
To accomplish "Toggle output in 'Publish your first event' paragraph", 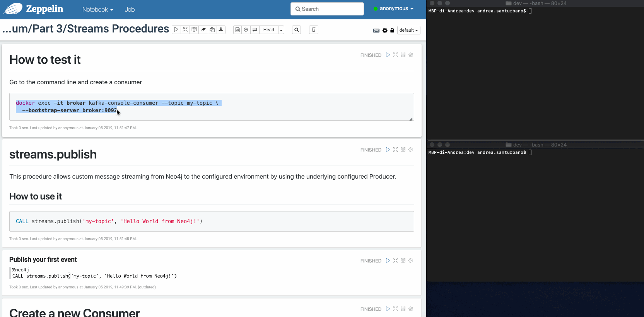I will click(x=403, y=261).
